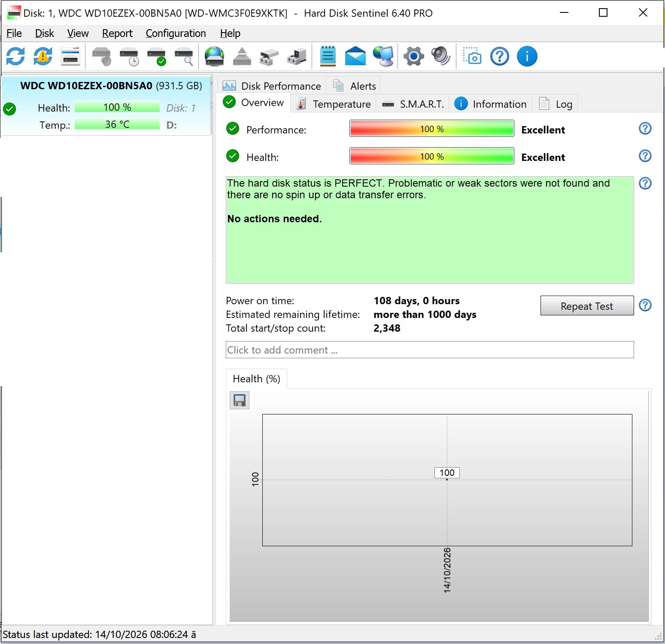Click the blue notepad report icon

click(328, 56)
